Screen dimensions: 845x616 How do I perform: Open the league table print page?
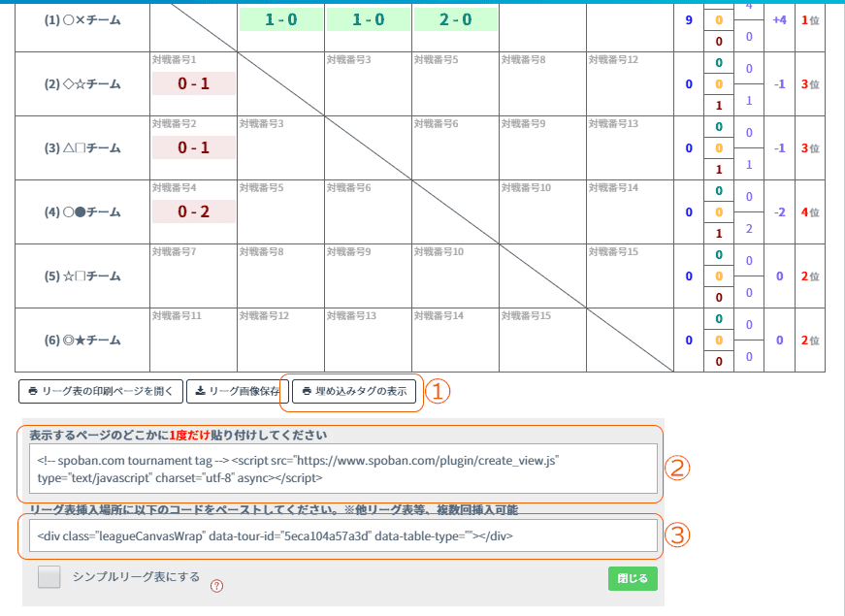[101, 391]
